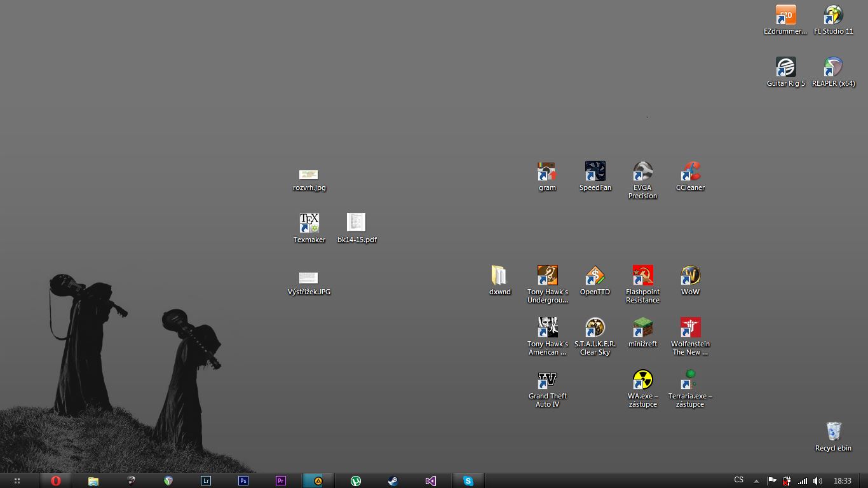
Task: Launch Photoshop from the taskbar
Action: 243,481
